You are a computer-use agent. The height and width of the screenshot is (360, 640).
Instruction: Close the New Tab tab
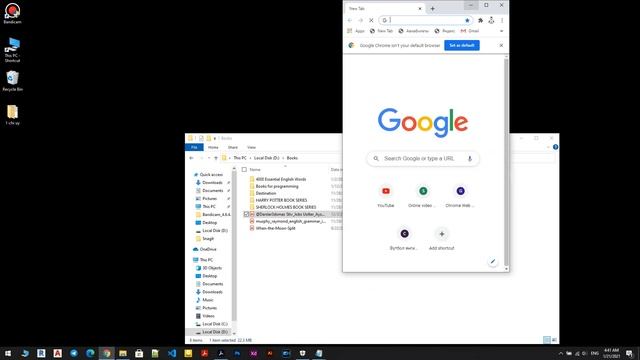coord(420,9)
